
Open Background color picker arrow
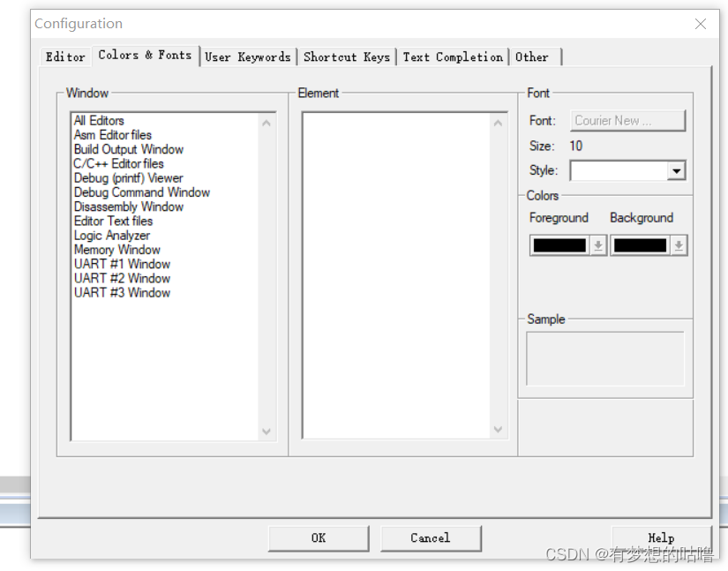pyautogui.click(x=679, y=245)
